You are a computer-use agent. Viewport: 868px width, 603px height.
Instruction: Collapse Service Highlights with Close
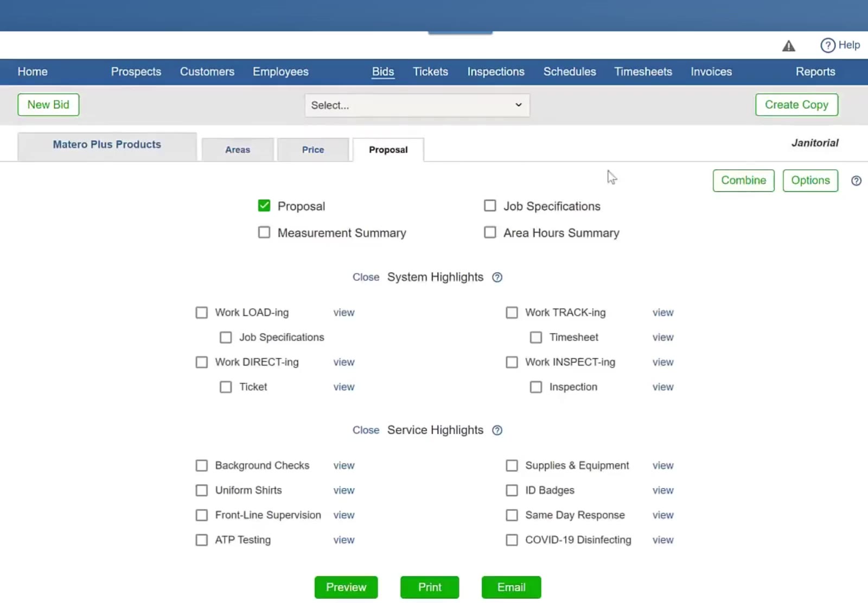366,430
